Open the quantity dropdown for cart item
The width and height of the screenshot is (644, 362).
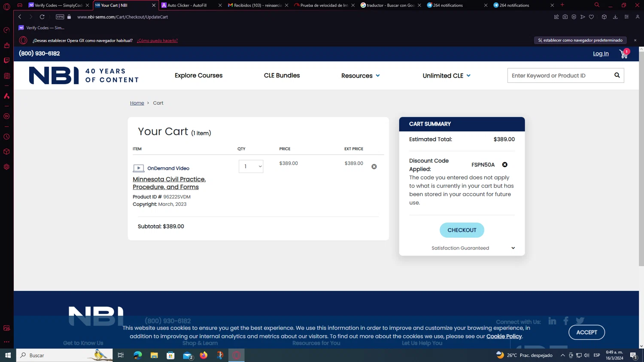click(251, 166)
